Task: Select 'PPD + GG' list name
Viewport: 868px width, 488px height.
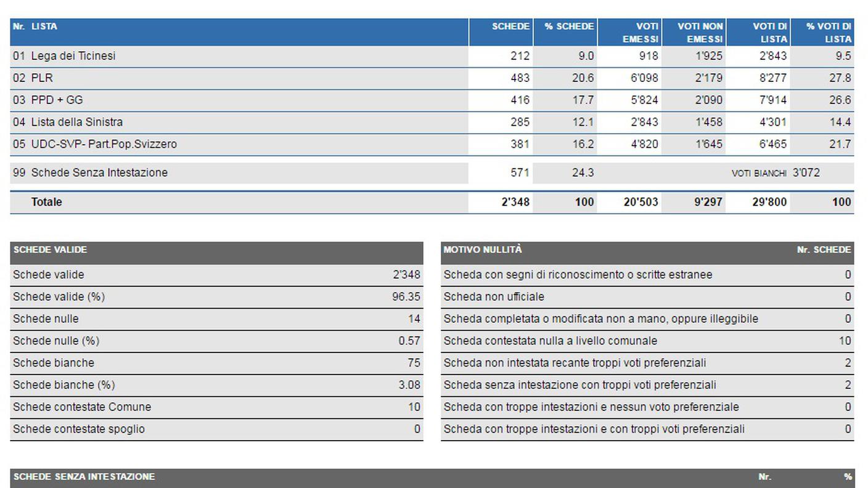Action: [x=57, y=100]
